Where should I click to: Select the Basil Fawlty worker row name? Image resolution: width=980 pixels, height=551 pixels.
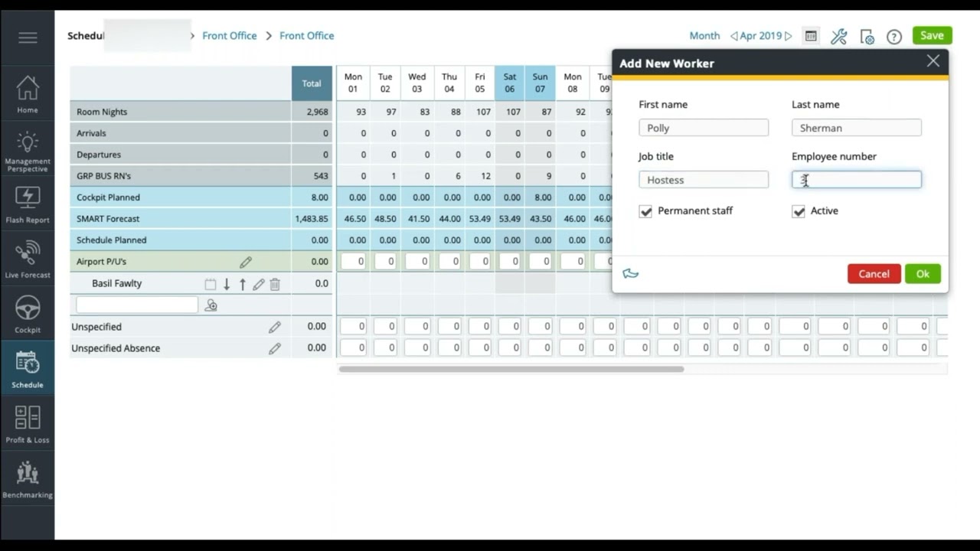tap(116, 283)
